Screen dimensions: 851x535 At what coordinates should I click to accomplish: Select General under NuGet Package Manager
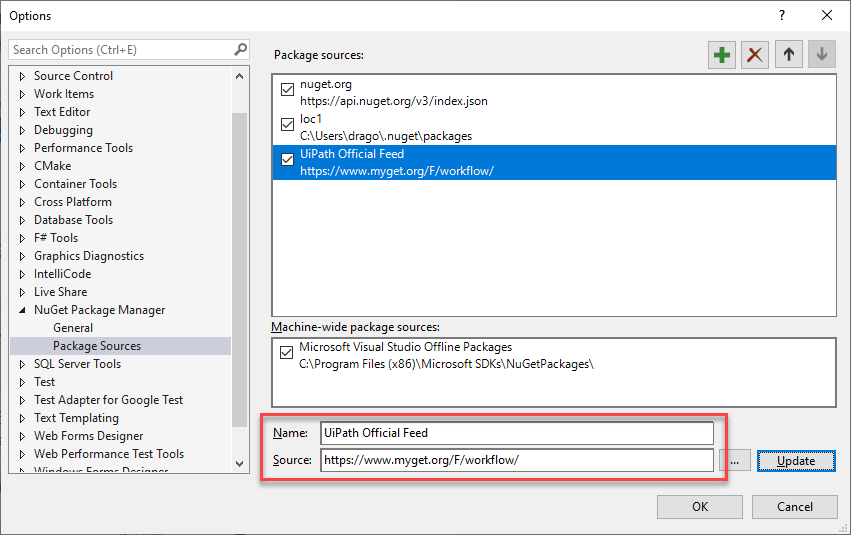click(73, 328)
